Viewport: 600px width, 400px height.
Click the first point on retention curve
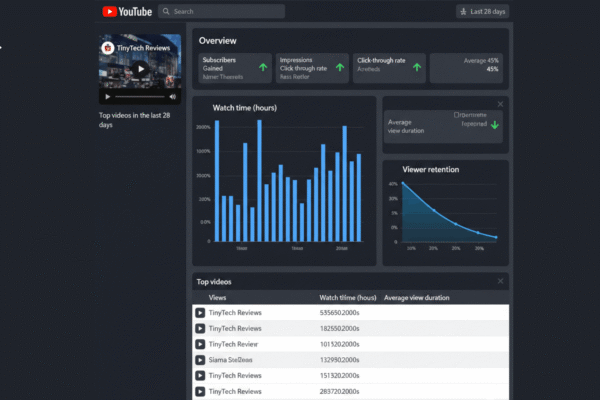tap(403, 183)
